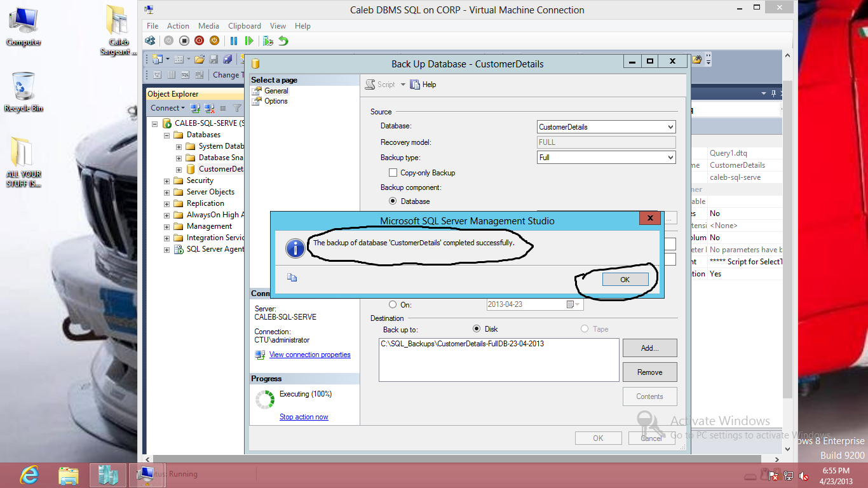This screenshot has width=868, height=488.
Task: Click the network tray icon
Action: point(789,475)
